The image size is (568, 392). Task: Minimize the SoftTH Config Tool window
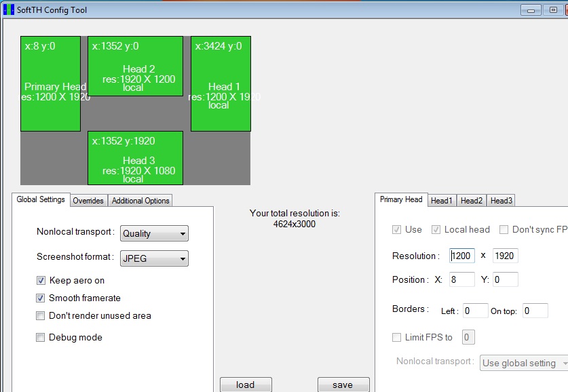(x=531, y=9)
